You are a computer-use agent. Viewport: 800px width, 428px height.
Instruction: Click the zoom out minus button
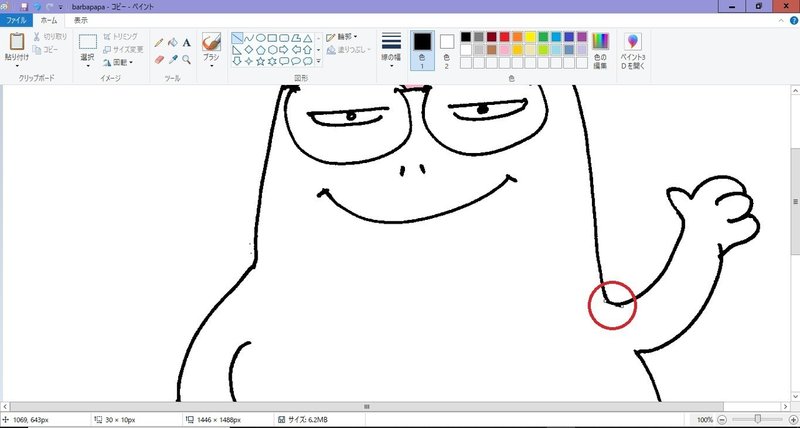click(722, 419)
